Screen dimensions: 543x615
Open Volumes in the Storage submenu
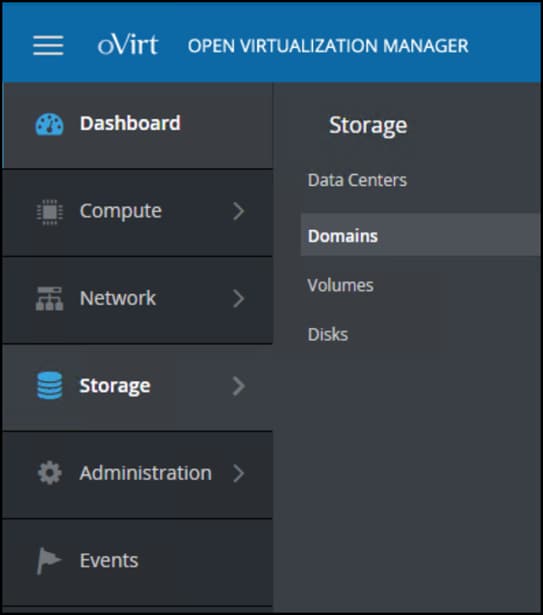click(x=341, y=285)
